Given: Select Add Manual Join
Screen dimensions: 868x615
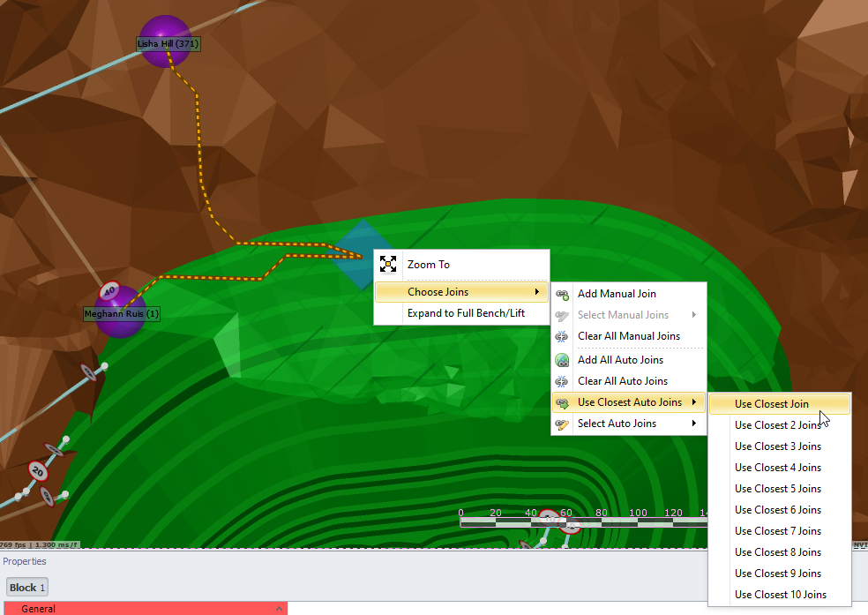Looking at the screenshot, I should click(629, 294).
